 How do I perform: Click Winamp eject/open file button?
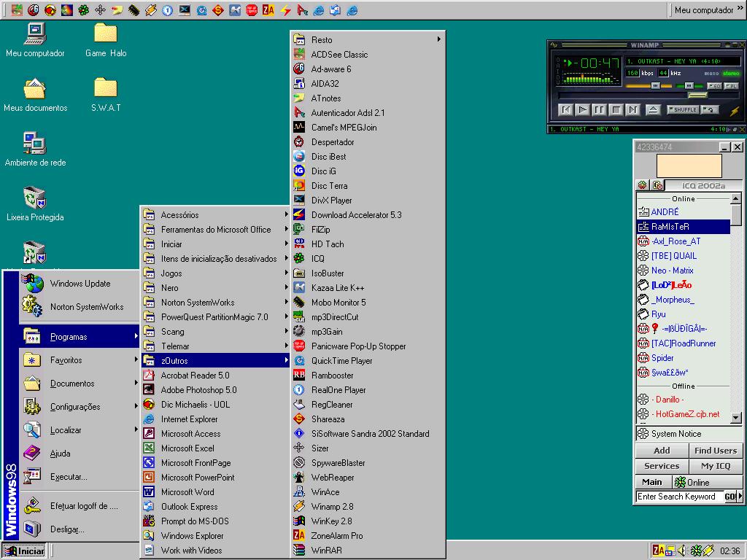pos(653,110)
